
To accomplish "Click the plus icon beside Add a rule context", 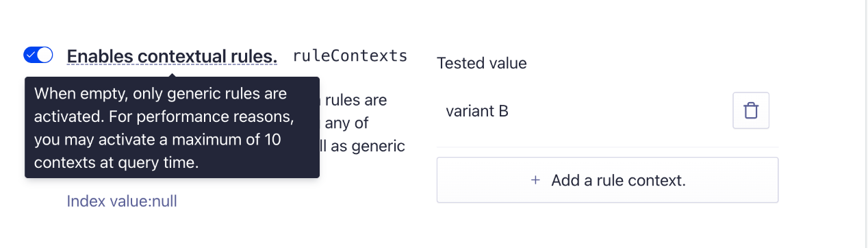I will pos(535,180).
